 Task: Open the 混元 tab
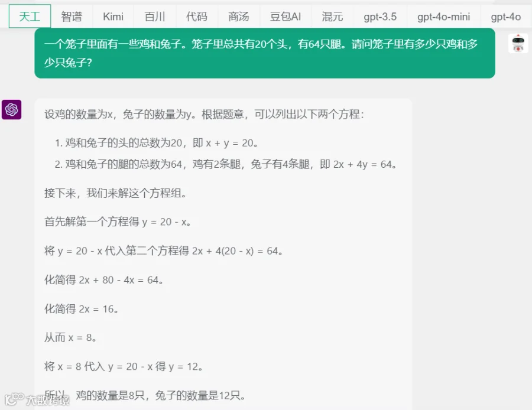coord(332,17)
